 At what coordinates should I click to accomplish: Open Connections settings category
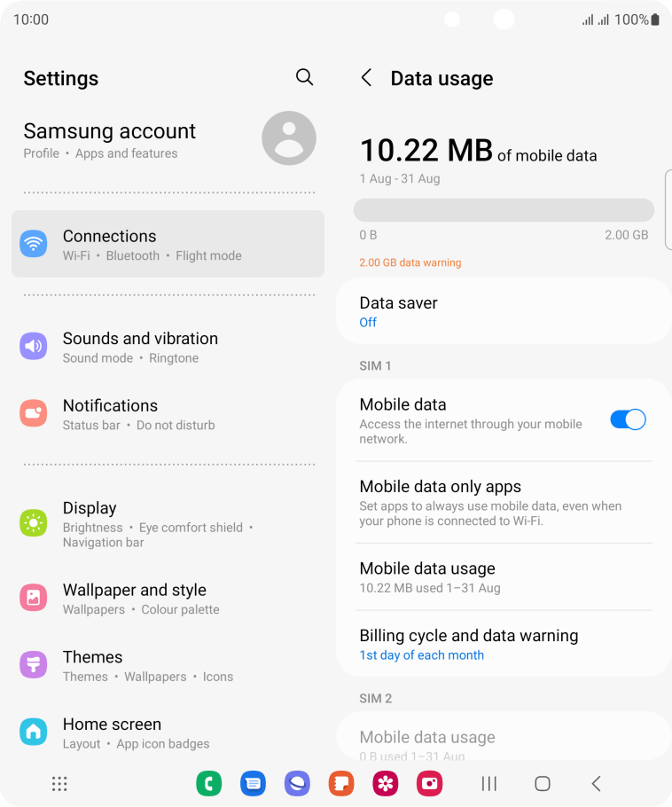tap(168, 244)
